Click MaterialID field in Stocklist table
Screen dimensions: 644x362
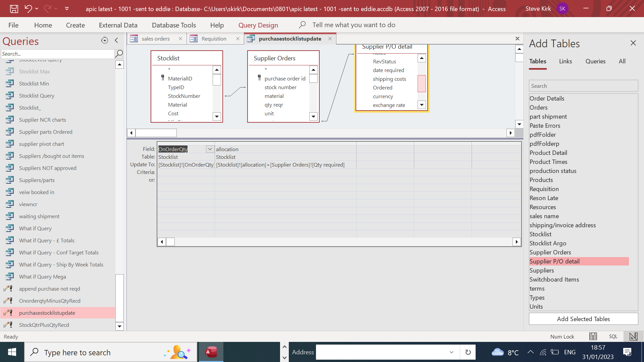tap(180, 78)
